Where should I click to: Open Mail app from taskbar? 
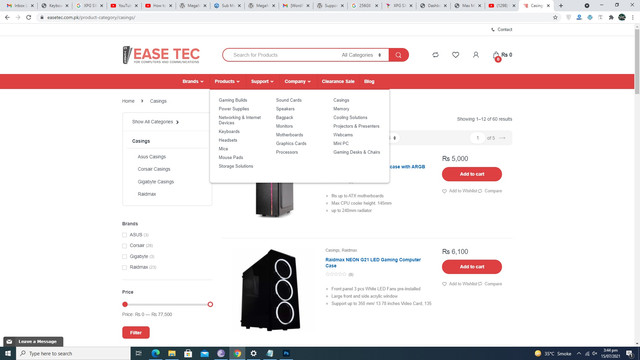click(x=204, y=353)
